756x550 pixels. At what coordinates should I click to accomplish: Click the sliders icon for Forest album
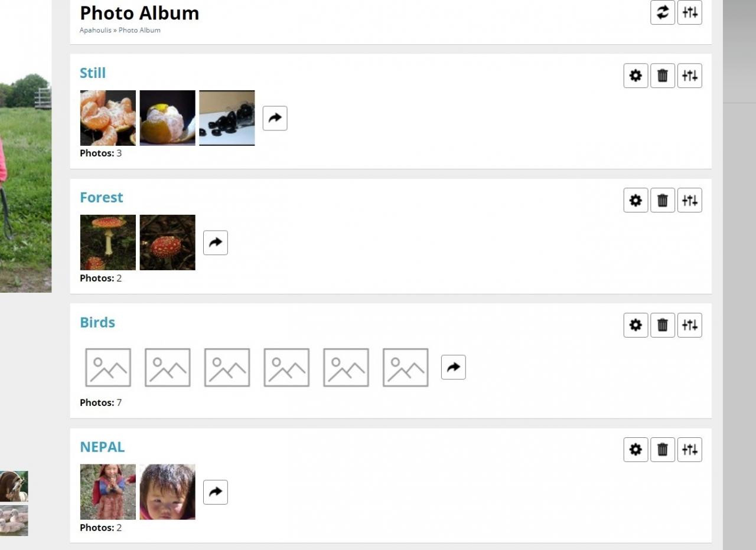pos(689,200)
